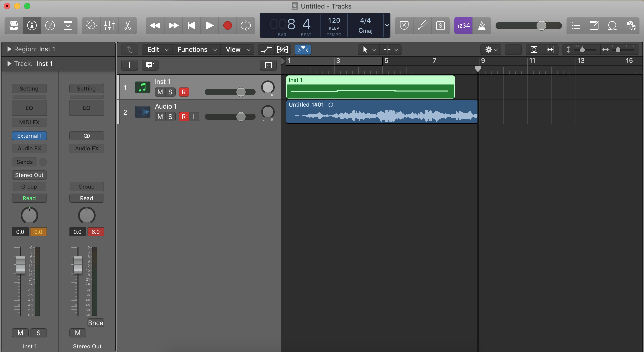Image resolution: width=644 pixels, height=352 pixels.
Task: Show the Toolbar dropdown icon
Action: click(68, 25)
